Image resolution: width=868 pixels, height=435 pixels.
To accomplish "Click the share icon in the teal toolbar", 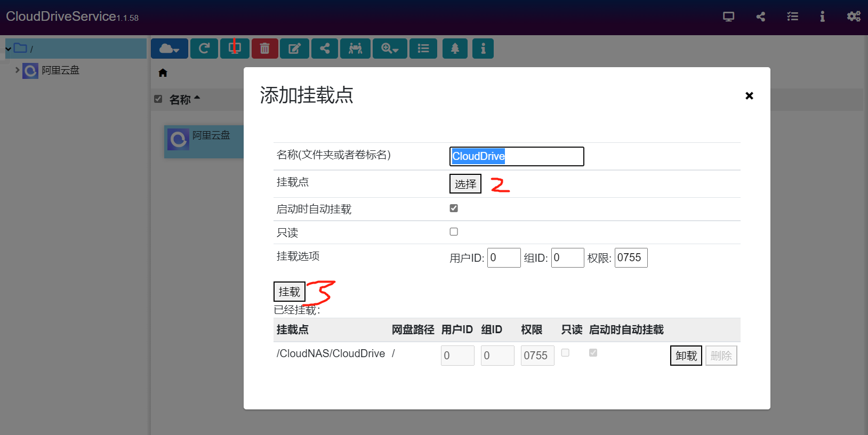I will pos(325,49).
